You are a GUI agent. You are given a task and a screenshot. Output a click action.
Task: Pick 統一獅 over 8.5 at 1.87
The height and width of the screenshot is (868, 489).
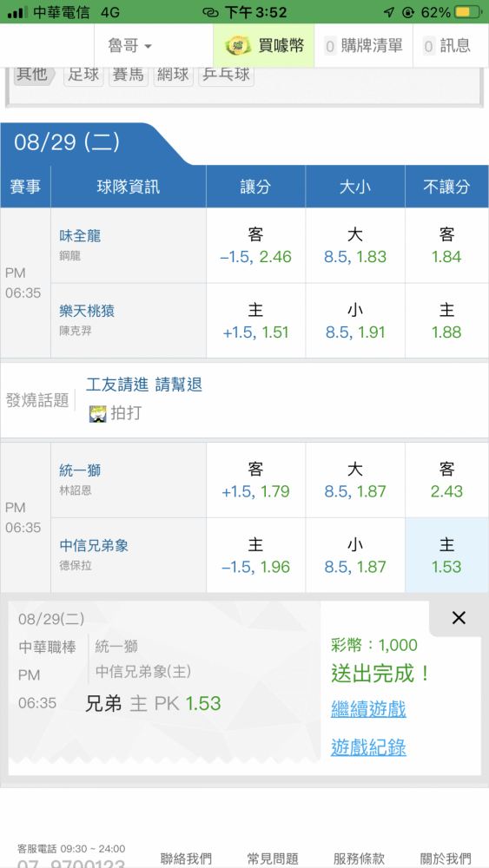[x=355, y=481]
